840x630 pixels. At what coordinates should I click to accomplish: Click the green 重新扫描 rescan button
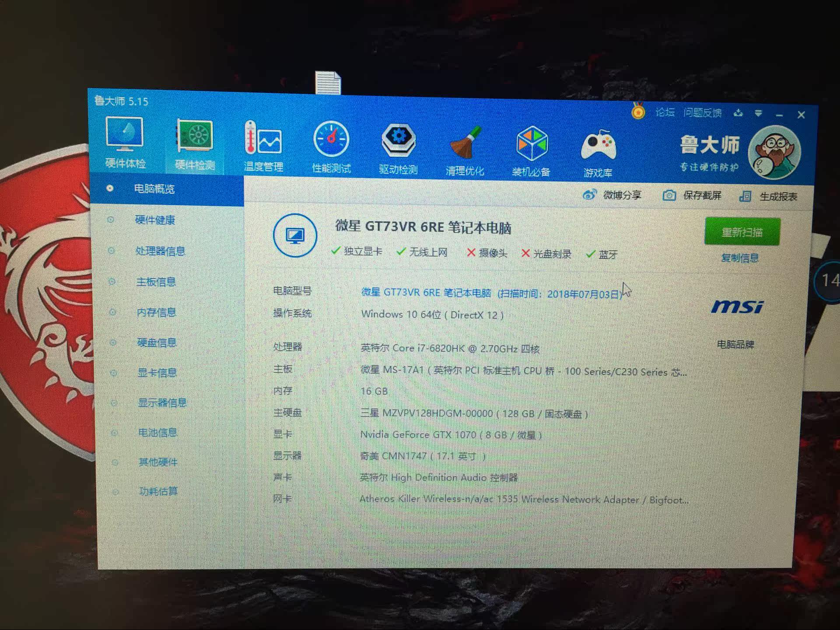pyautogui.click(x=742, y=232)
